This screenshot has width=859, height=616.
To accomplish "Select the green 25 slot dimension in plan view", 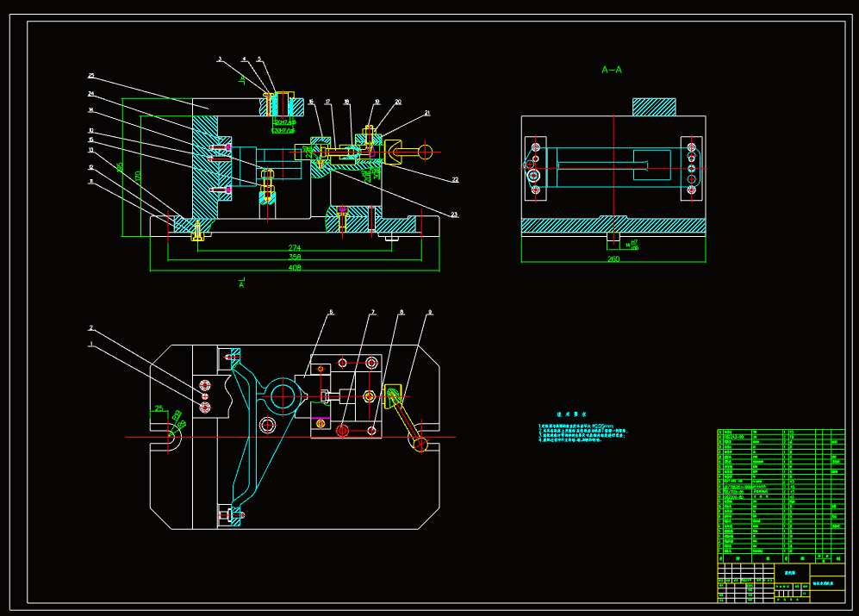I will click(x=159, y=408).
